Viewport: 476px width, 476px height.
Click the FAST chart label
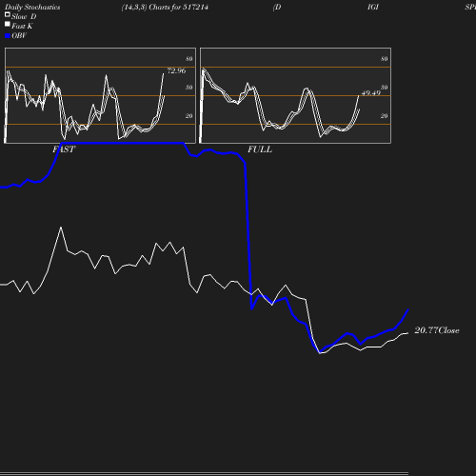point(64,149)
